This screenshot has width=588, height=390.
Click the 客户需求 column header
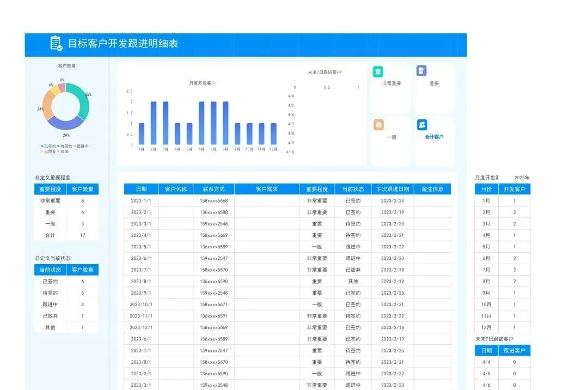pos(267,189)
